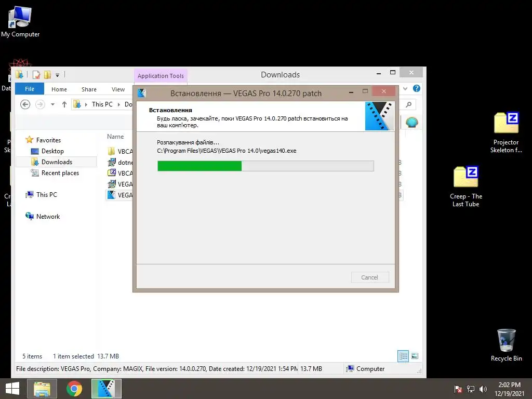Click Cancel in the VEGAS installer

click(x=369, y=277)
